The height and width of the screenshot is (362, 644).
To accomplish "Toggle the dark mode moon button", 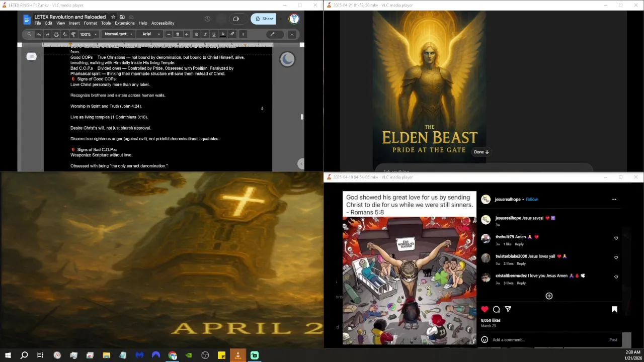I will [x=287, y=59].
